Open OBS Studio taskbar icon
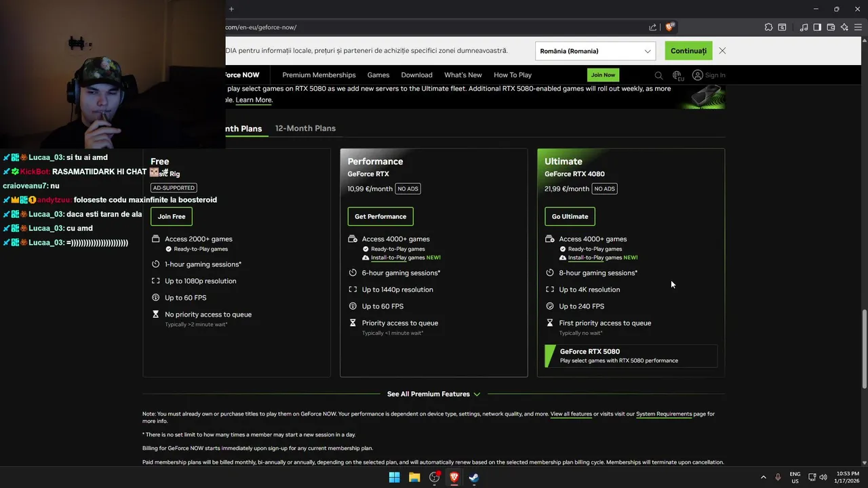Image resolution: width=868 pixels, height=488 pixels. [435, 477]
